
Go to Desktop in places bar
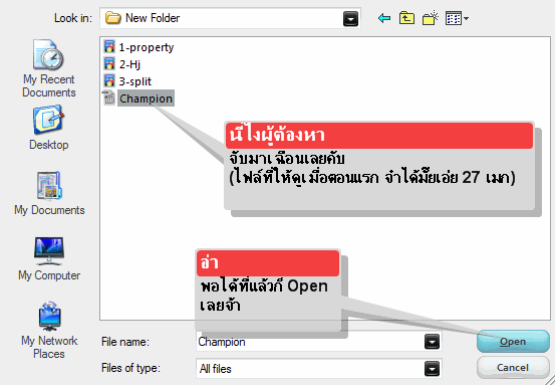pos(49,128)
